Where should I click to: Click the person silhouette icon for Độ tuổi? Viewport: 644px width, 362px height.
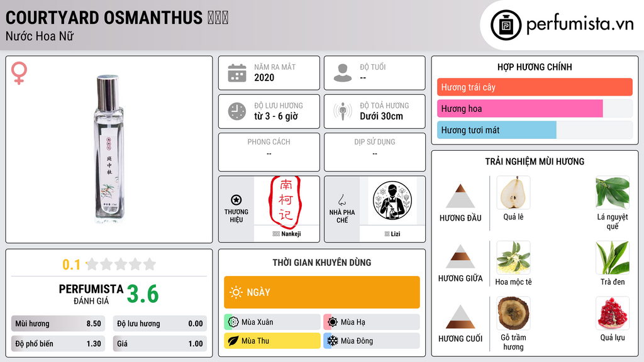[x=343, y=73]
